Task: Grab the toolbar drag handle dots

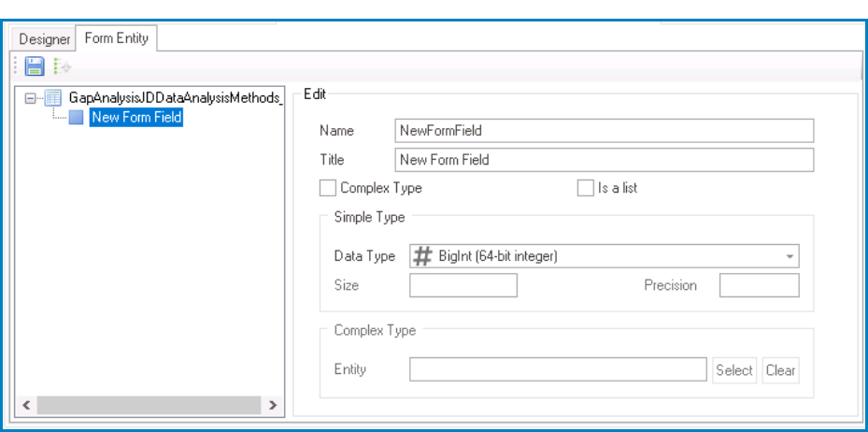Action: click(15, 66)
